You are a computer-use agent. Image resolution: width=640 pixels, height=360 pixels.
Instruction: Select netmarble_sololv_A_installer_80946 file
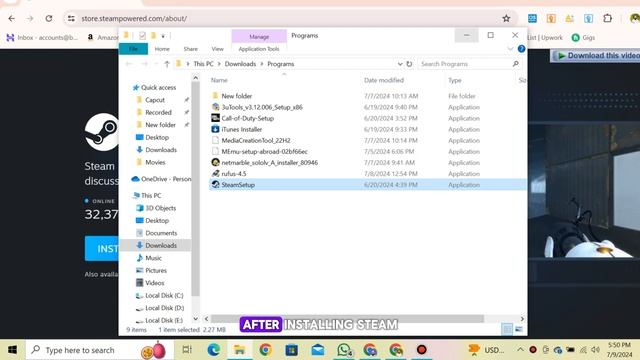coord(269,162)
